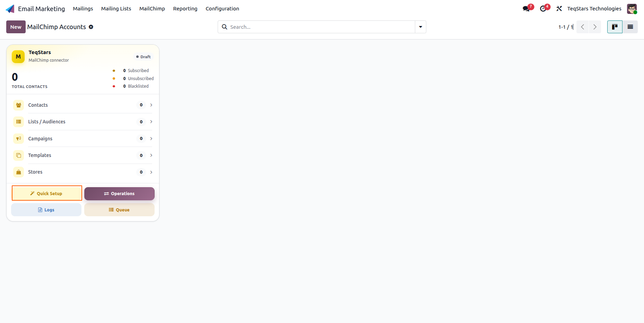The width and height of the screenshot is (644, 323).
Task: Open the conversations chat bubble icon
Action: click(526, 9)
